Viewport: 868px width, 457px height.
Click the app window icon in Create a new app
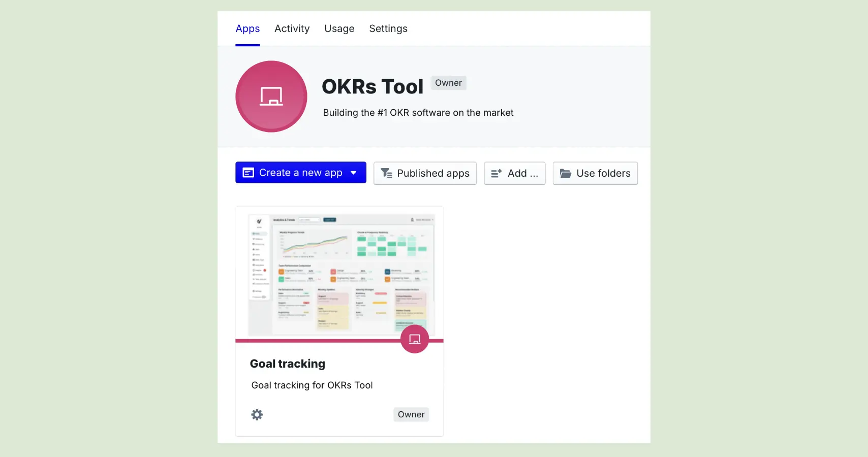point(247,173)
